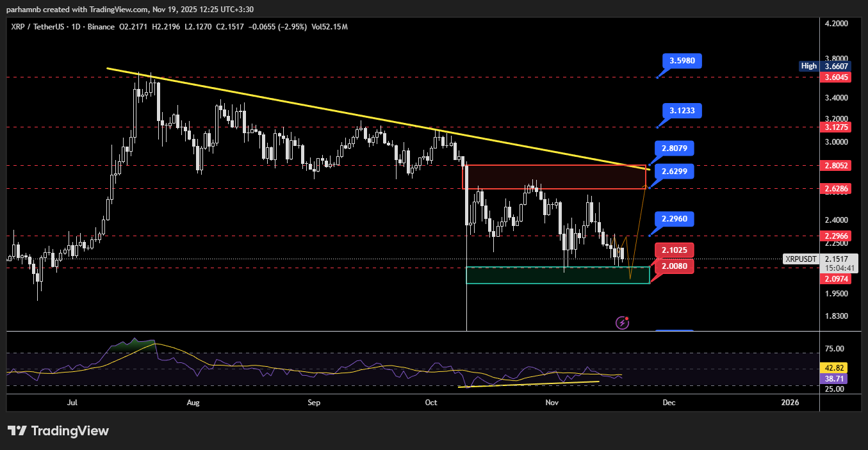The image size is (868, 450).
Task: Click the High 3.6607 price label
Action: click(825, 66)
